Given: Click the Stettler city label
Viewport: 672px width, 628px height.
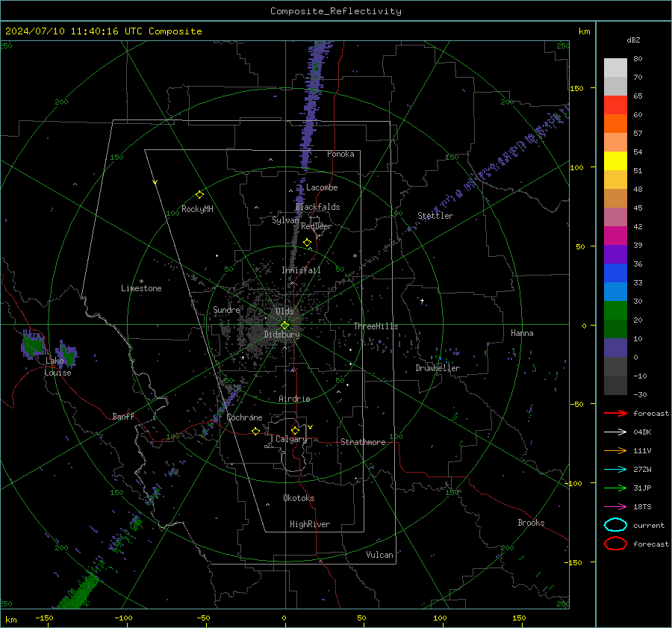Looking at the screenshot, I should [x=435, y=216].
